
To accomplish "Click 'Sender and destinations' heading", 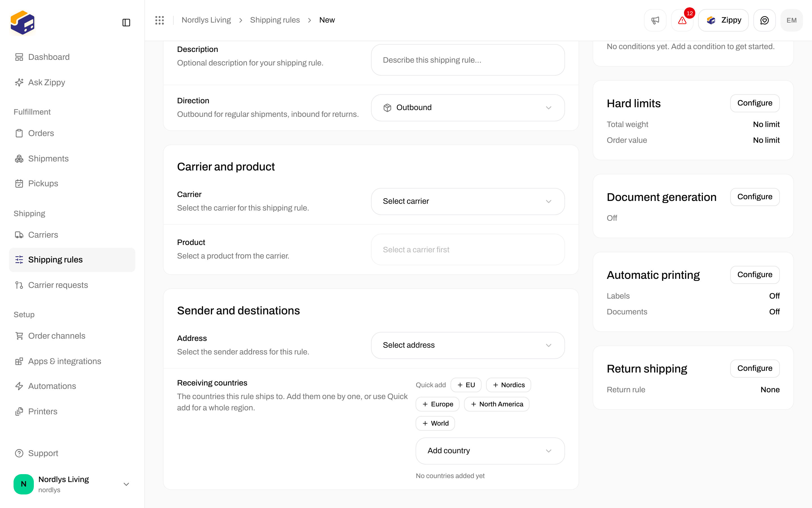I will pos(238,310).
